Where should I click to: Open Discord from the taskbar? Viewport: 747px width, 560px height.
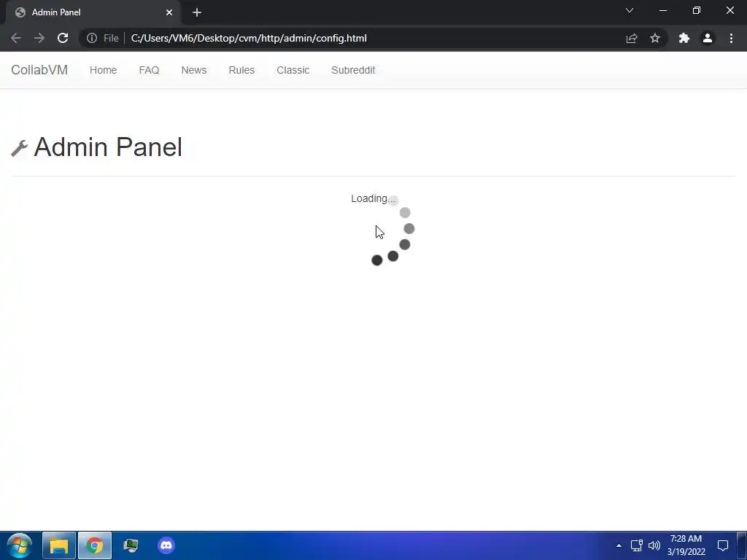tap(166, 545)
